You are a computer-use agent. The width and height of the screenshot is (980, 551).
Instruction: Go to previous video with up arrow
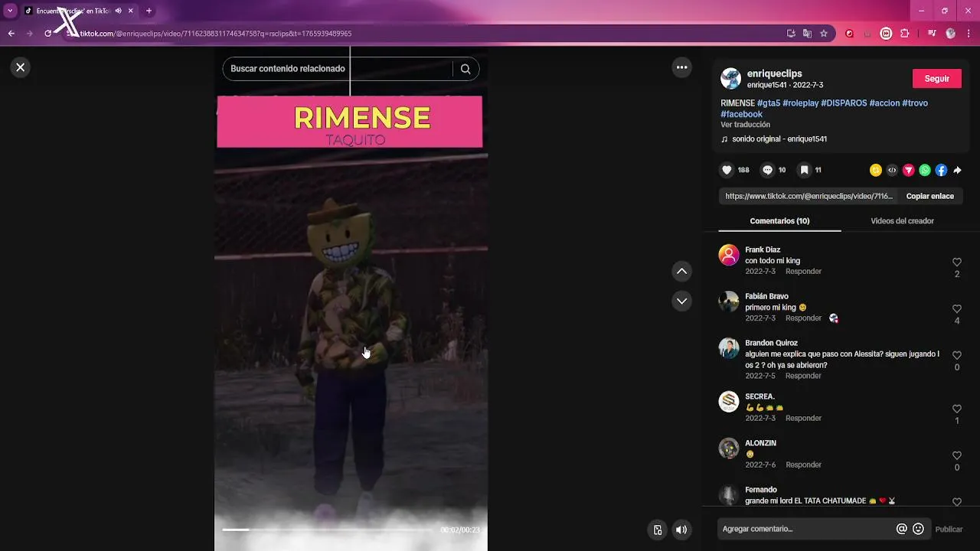pos(681,271)
